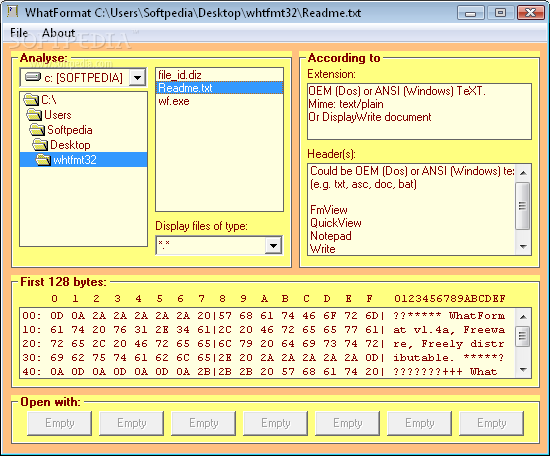
Task: Click Write in the Header(s) list
Action: coord(323,249)
